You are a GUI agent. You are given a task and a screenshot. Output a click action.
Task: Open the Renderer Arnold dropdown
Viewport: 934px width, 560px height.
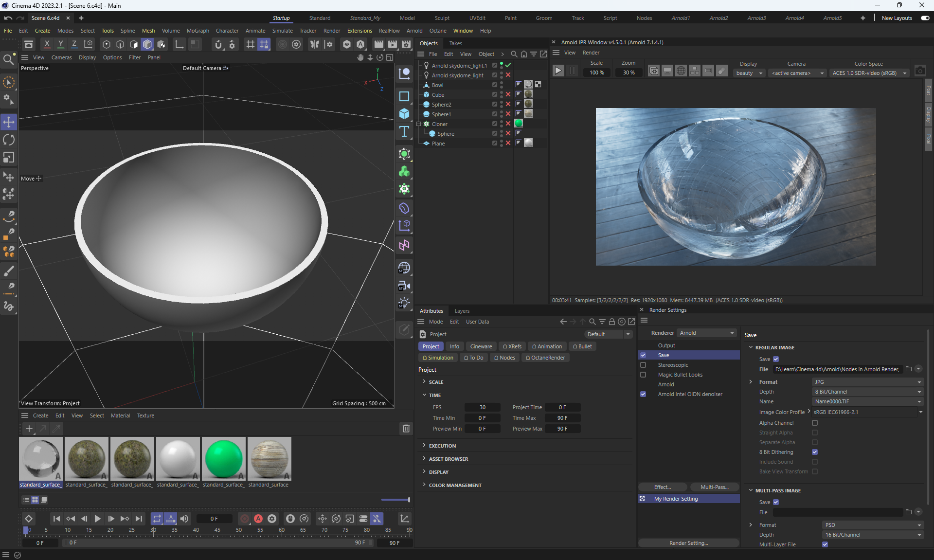[x=706, y=333]
